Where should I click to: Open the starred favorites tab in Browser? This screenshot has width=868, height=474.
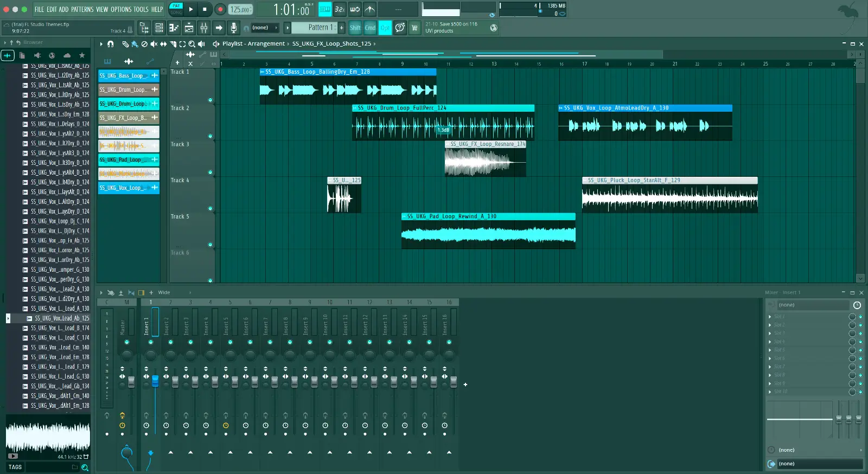(82, 55)
